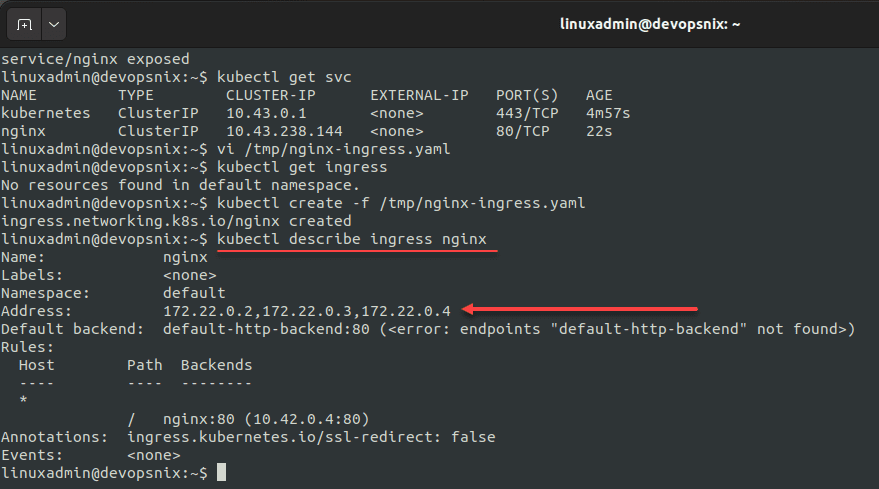This screenshot has width=879, height=489.
Task: Click the EXTERNAL-IP column header
Action: click(x=419, y=95)
